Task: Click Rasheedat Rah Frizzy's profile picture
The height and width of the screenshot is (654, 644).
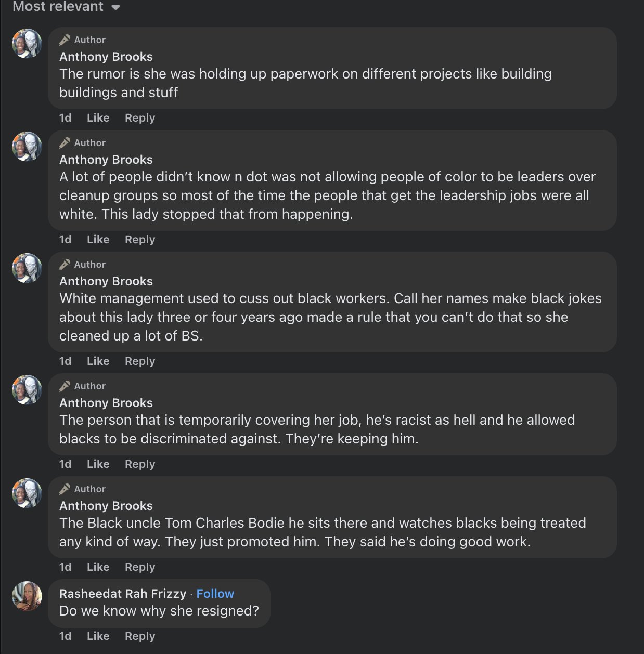Action: (27, 596)
